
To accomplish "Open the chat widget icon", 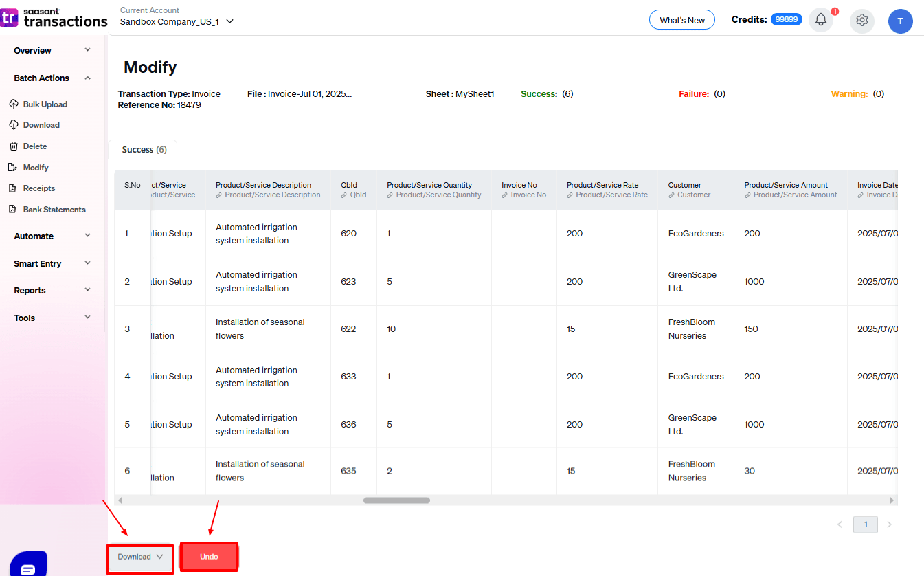I will point(28,566).
